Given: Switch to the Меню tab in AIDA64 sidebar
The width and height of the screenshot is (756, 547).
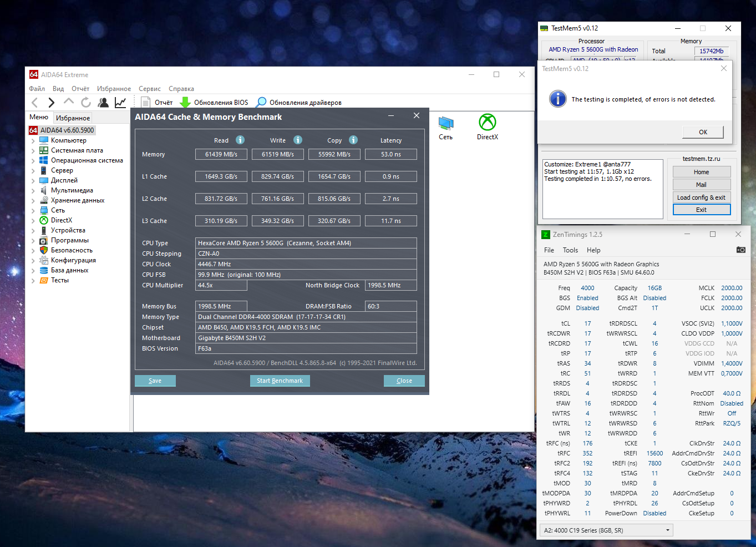Looking at the screenshot, I should point(39,117).
